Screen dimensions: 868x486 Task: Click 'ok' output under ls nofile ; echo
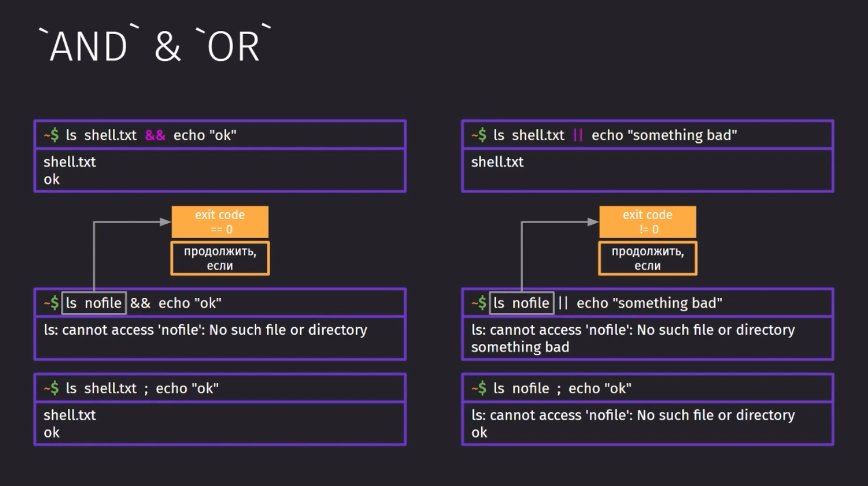coord(479,433)
